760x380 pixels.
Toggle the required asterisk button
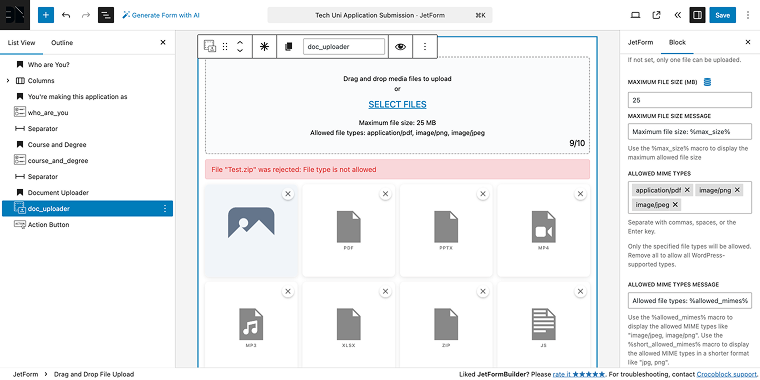point(264,47)
